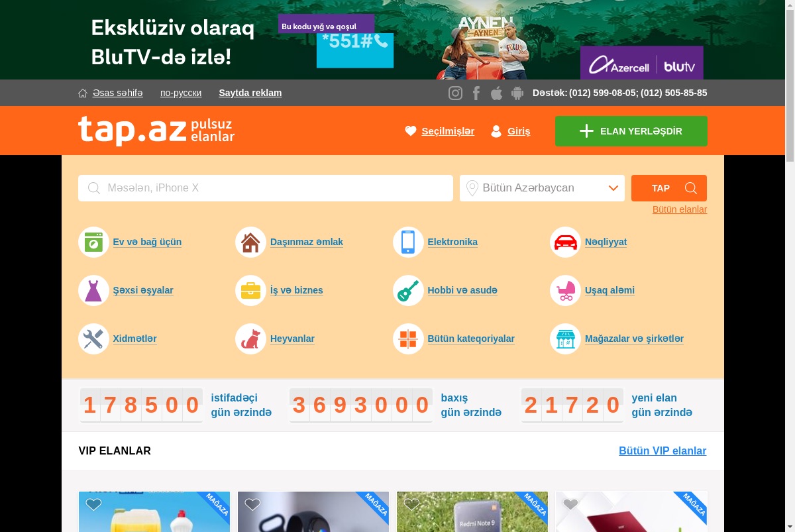Viewport: 795px width, 532px height.
Task: Click the İş və biznes briefcase icon
Action: point(250,290)
